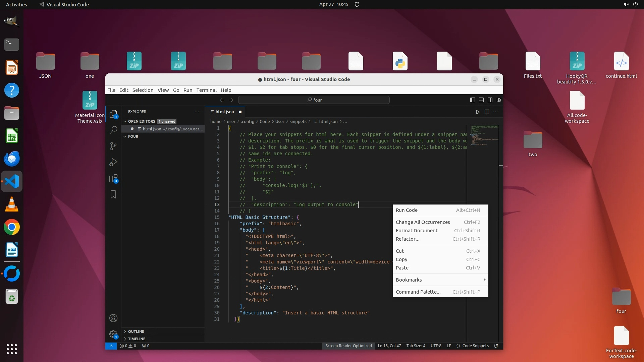Click the Run Code play icon
This screenshot has width=644, height=362.
point(478,112)
